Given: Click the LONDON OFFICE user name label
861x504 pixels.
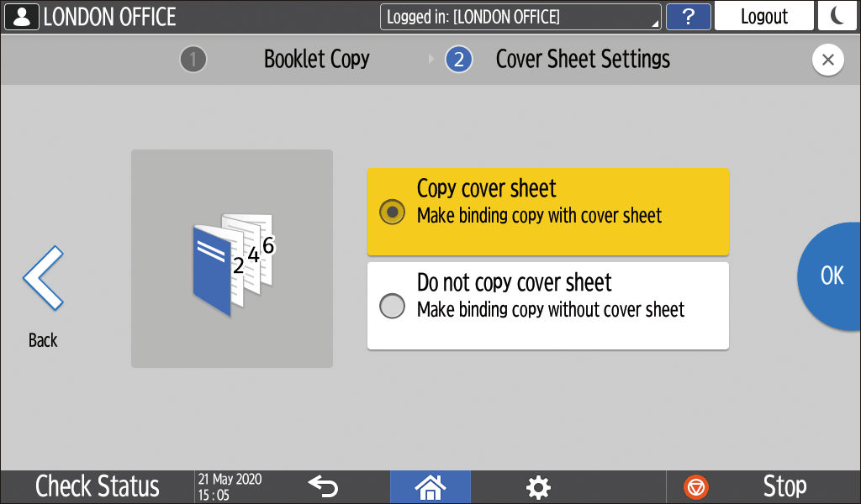Looking at the screenshot, I should [110, 16].
